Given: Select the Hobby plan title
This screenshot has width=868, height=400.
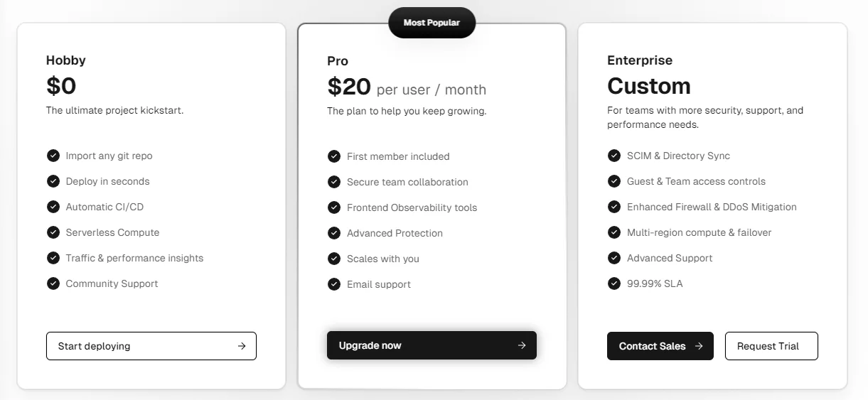Looking at the screenshot, I should point(66,60).
